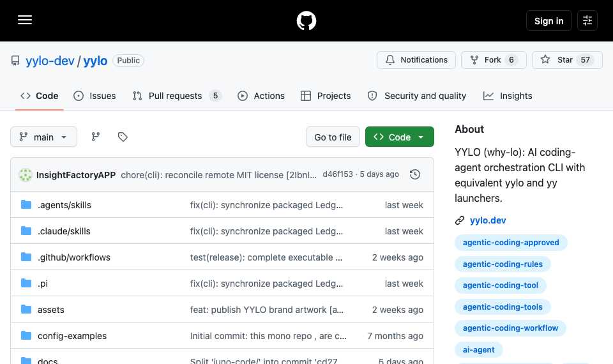613x364 pixels.
Task: Open the config-examples folder
Action: 72,336
